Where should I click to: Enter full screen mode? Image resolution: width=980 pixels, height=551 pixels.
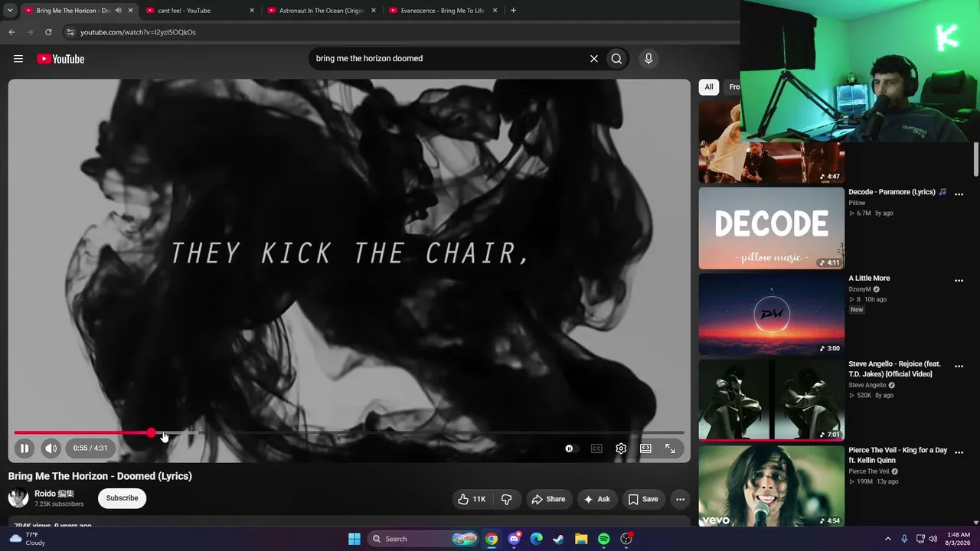point(670,448)
